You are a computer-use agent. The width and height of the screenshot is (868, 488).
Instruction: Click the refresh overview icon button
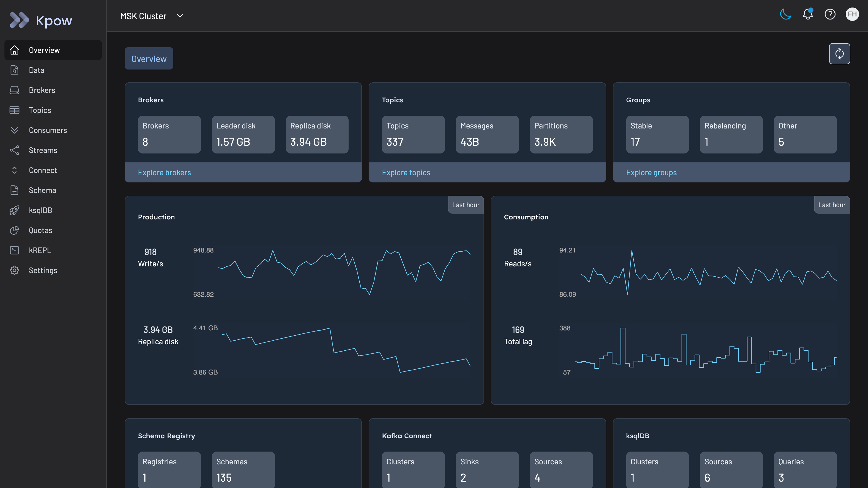(x=839, y=54)
